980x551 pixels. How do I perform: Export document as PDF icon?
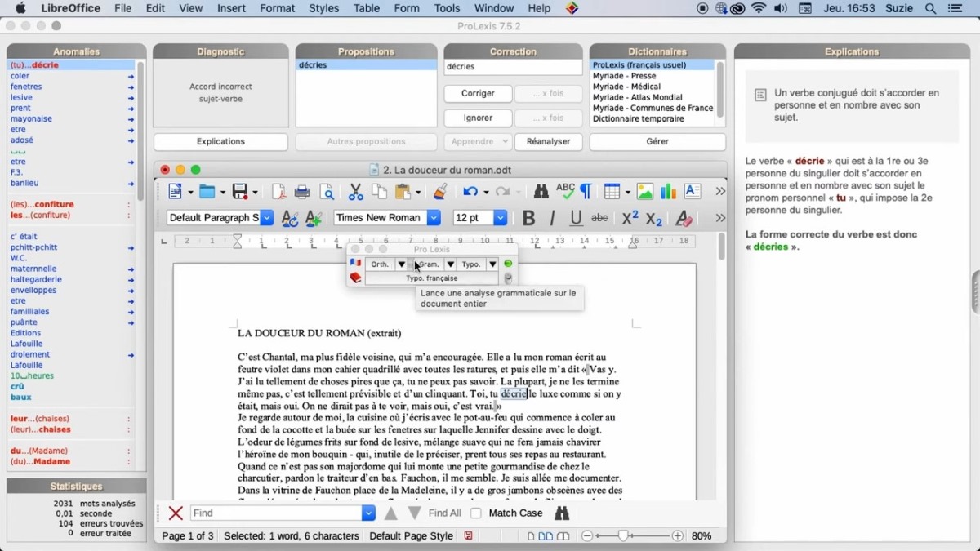(278, 192)
